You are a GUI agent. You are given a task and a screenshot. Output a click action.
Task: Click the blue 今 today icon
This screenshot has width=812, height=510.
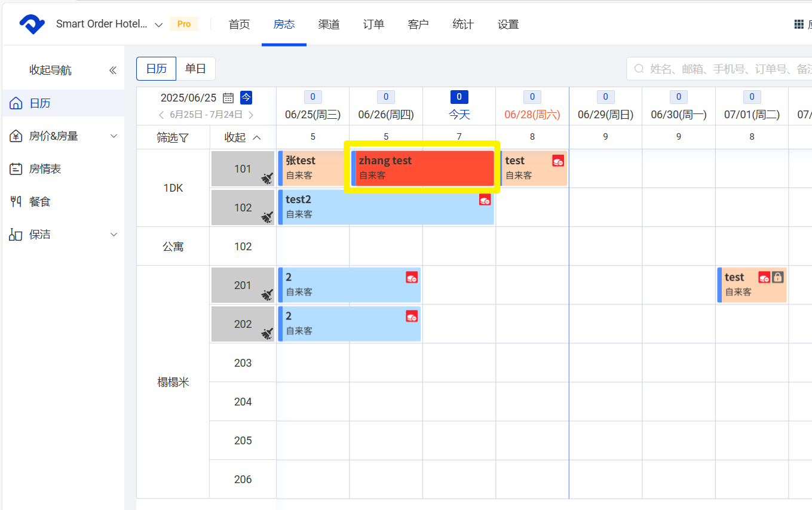tap(246, 97)
